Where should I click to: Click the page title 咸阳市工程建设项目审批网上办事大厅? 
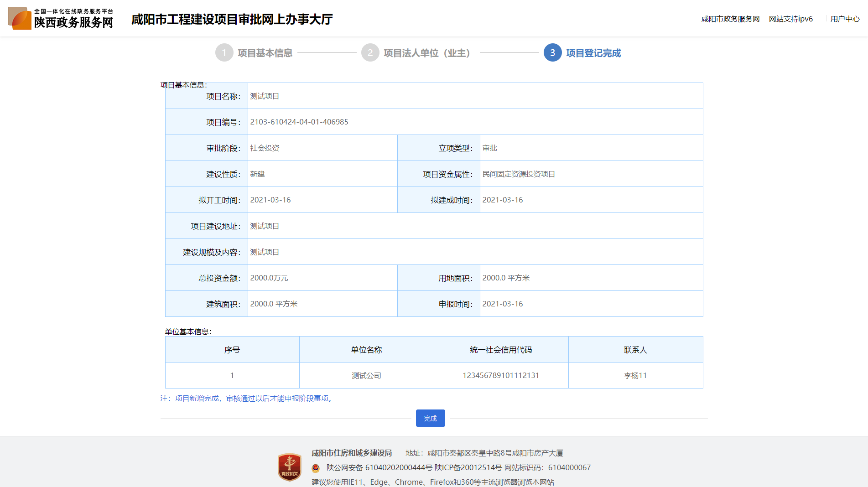click(x=232, y=20)
